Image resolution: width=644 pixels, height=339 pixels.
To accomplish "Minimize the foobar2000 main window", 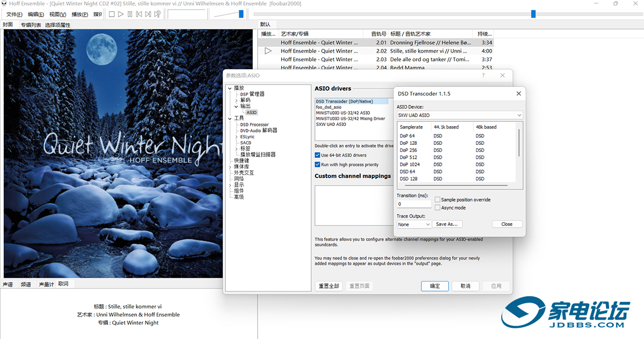I will click(597, 3).
